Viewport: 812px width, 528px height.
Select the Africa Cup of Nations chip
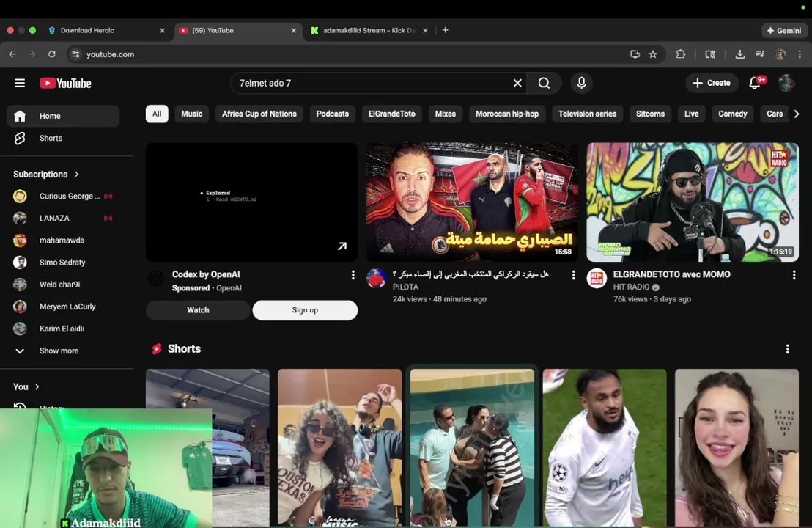click(259, 114)
